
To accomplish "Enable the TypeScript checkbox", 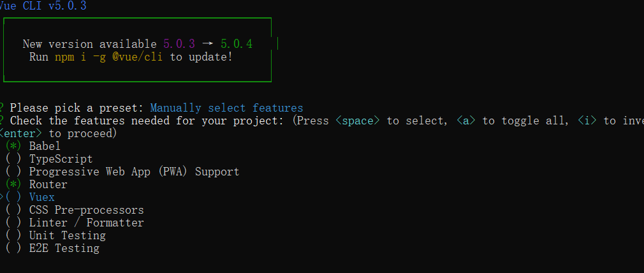I will click(13, 159).
